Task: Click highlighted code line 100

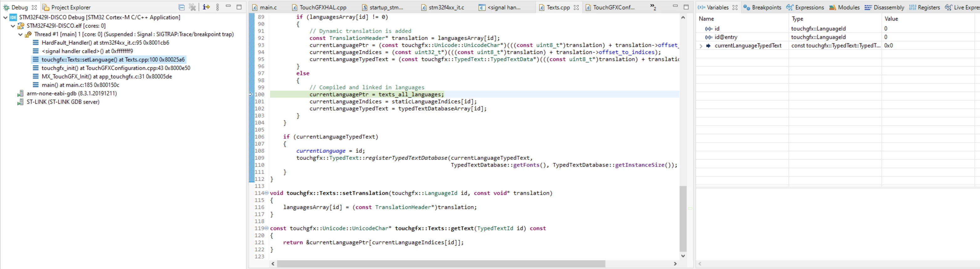Action: [x=474, y=94]
